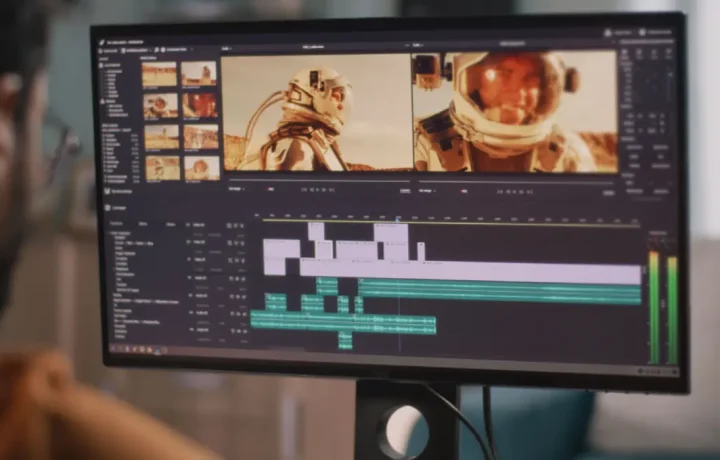
Task: Open the dropdown above the left preview viewer
Action: tap(226, 48)
